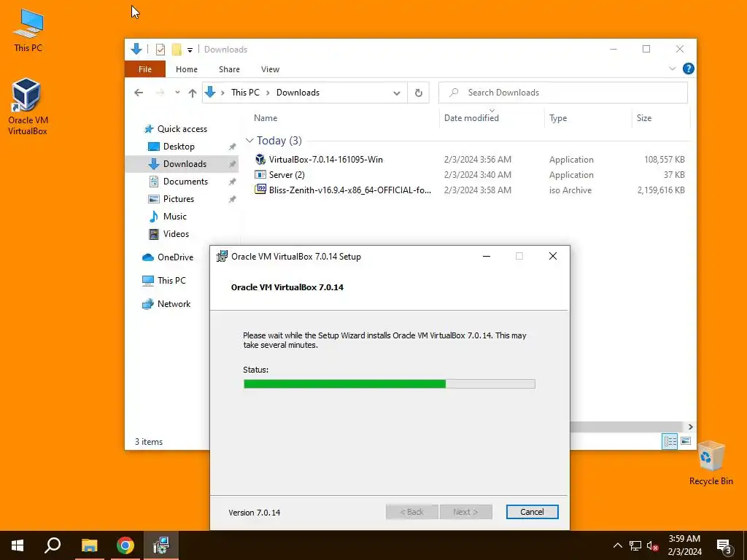This screenshot has width=747, height=560.
Task: Click Downloads in the address breadcrumb
Action: click(298, 93)
